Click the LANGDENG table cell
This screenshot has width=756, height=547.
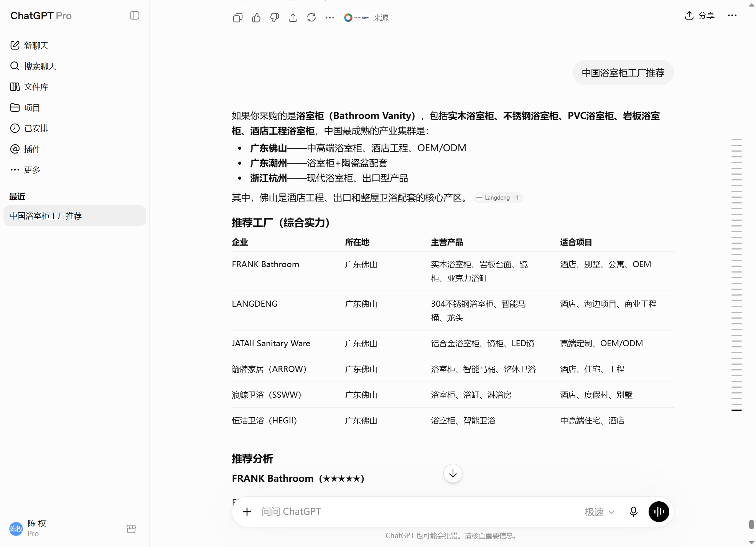point(255,304)
